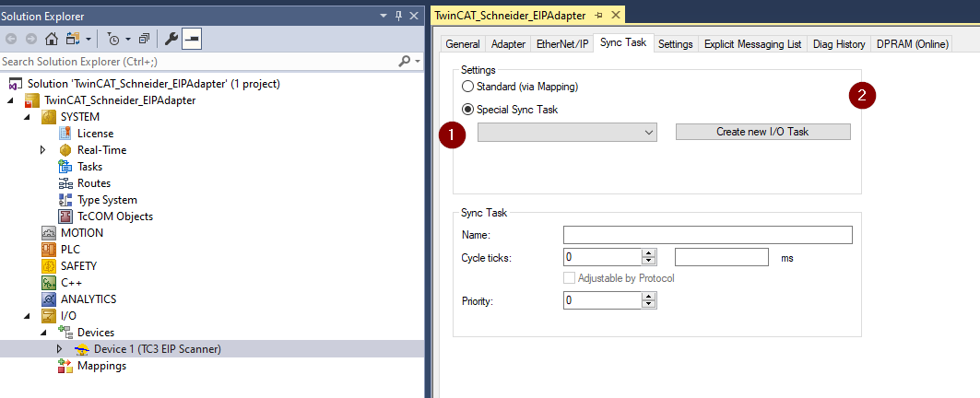Close the TwinCAT_Schneider_EIPAdapter document tab
Screen dimensions: 980x398
(615, 15)
